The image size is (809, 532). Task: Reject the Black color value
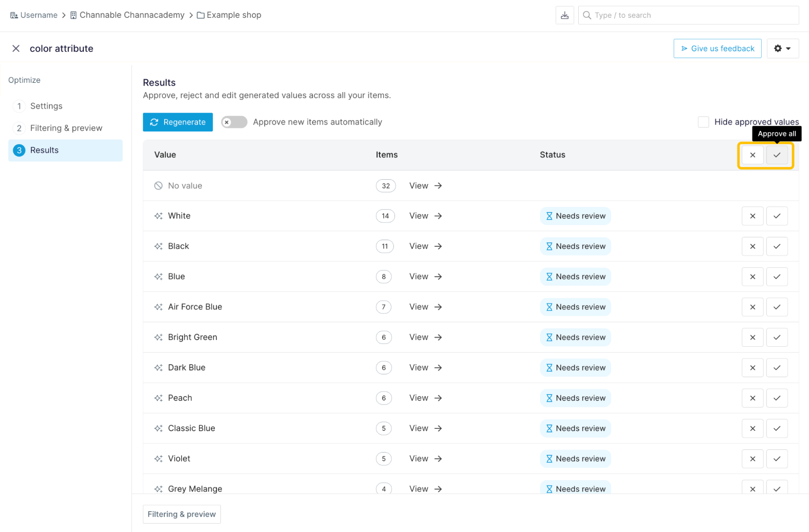point(752,246)
